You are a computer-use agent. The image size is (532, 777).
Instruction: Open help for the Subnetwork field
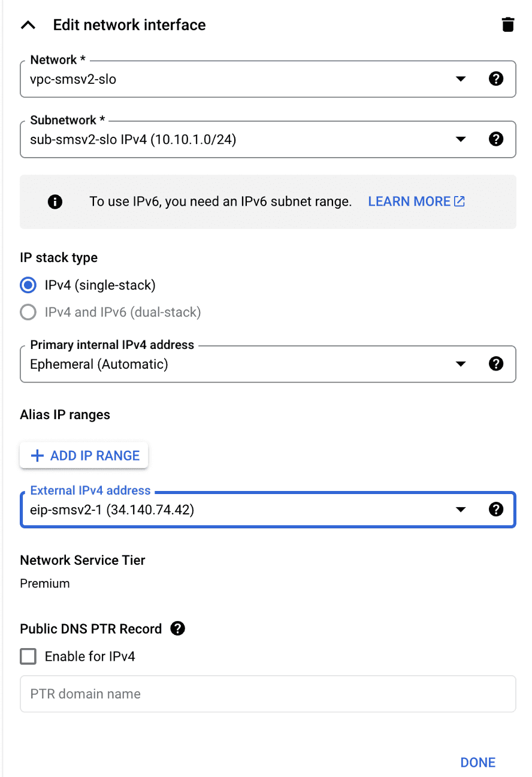[x=495, y=139]
